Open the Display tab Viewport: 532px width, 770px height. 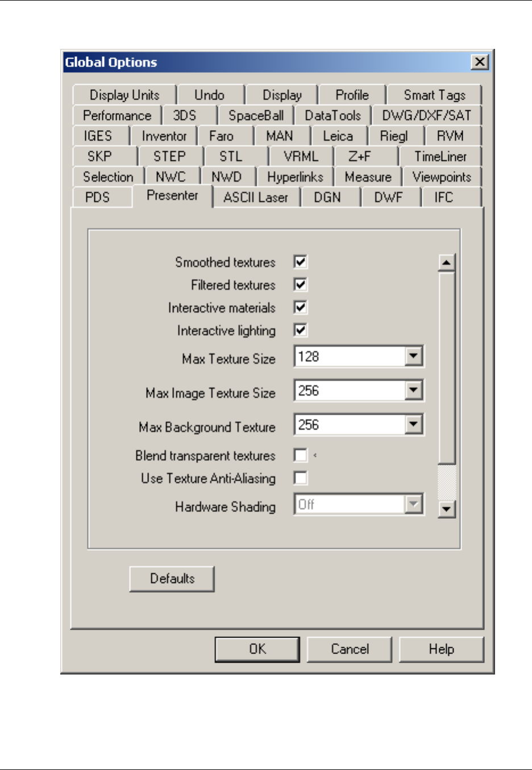pyautogui.click(x=282, y=95)
